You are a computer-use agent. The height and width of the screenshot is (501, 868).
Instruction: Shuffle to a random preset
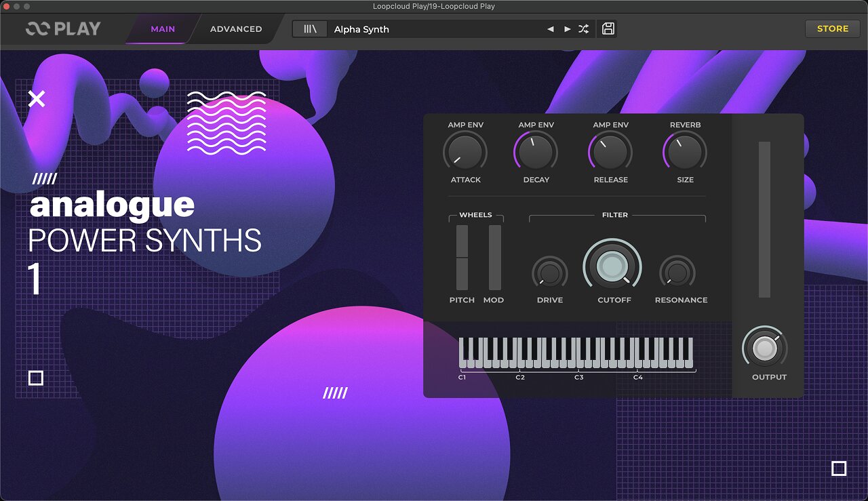(584, 29)
